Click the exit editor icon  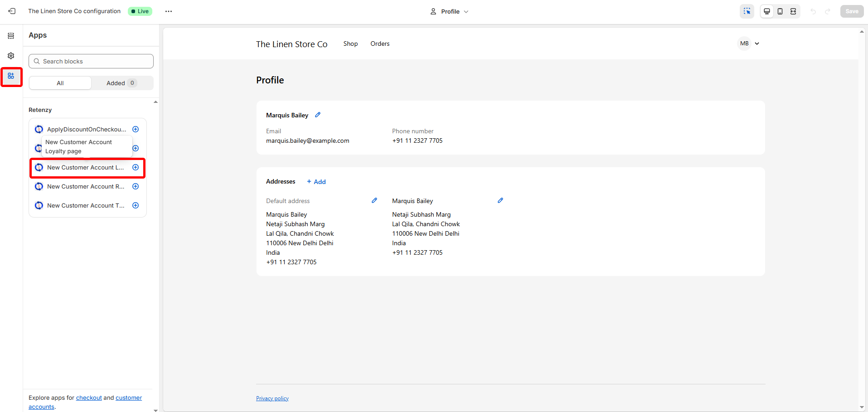[12, 11]
